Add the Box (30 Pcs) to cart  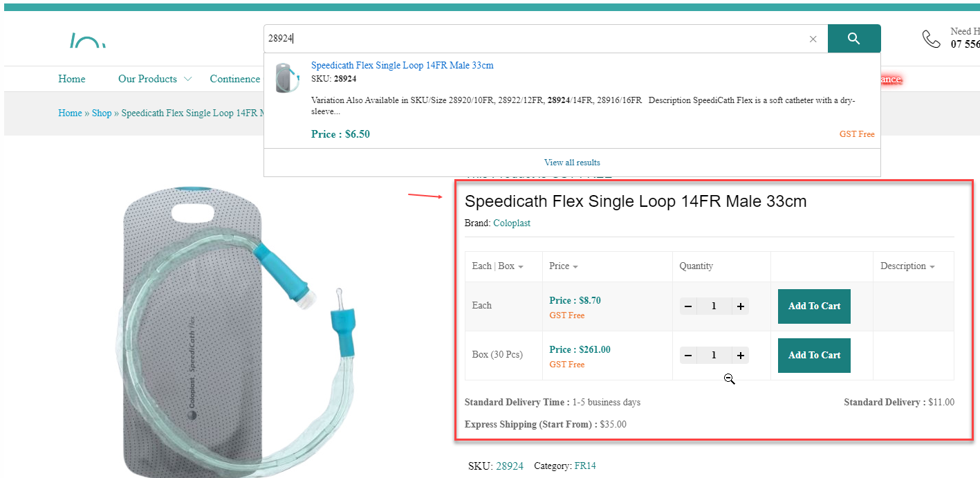tap(814, 356)
